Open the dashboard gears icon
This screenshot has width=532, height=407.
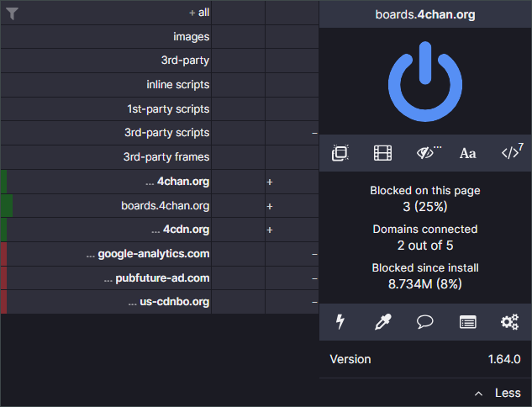coord(509,321)
